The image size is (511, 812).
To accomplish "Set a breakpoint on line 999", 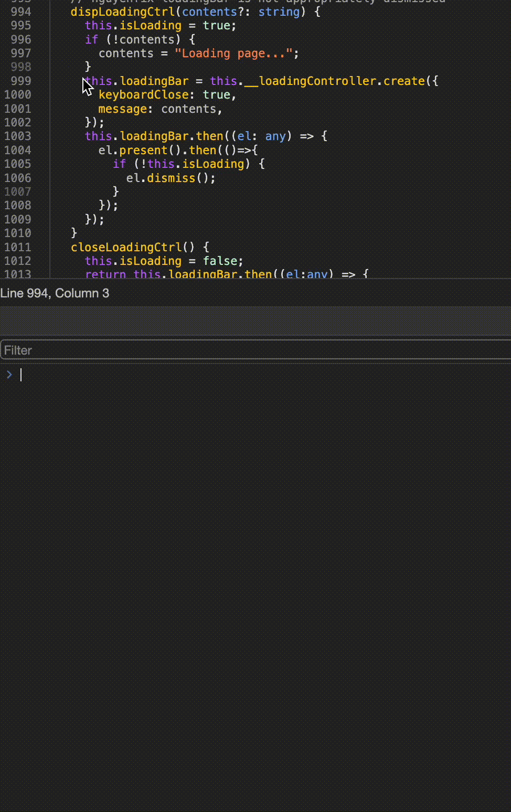I will 20,81.
